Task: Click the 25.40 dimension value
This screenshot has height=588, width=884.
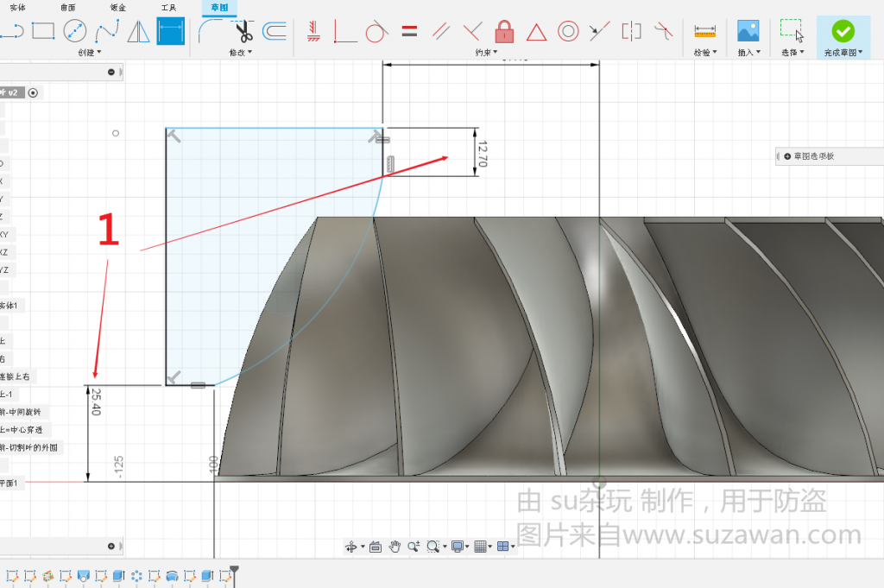Action: coord(96,401)
